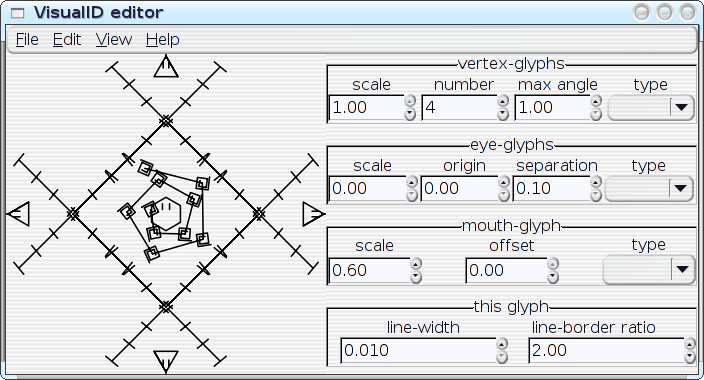Increase eye-glyphs separation with up arrow
704x380 pixels.
click(x=596, y=182)
